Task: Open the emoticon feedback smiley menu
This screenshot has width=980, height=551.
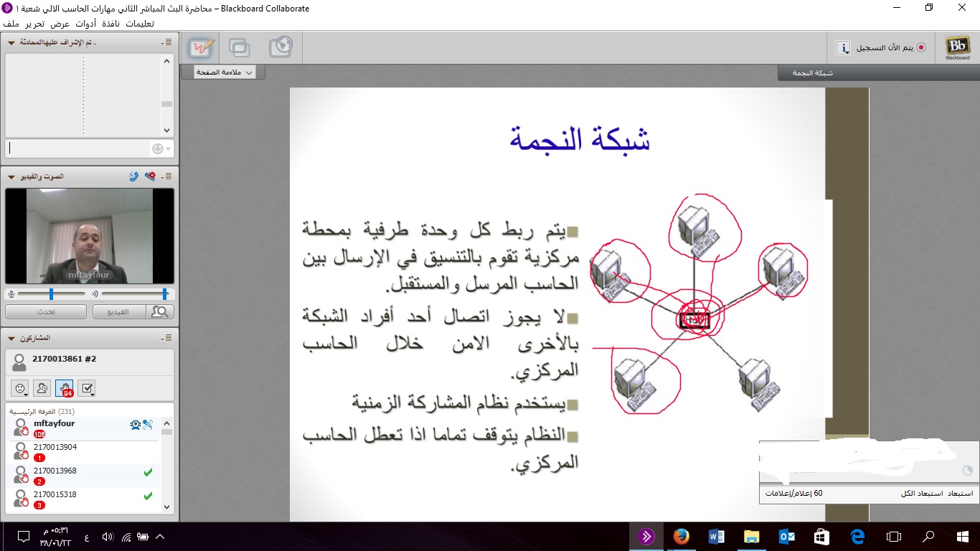Action: point(19,389)
